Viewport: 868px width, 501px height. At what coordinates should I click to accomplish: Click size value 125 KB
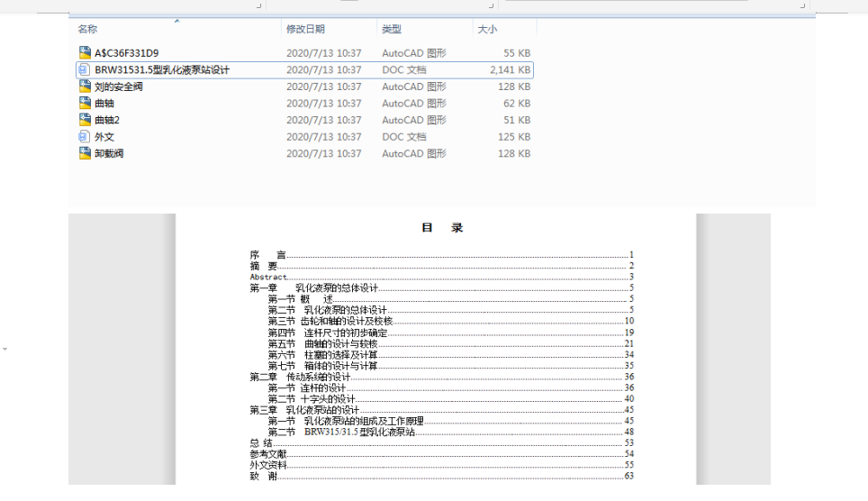pos(514,136)
